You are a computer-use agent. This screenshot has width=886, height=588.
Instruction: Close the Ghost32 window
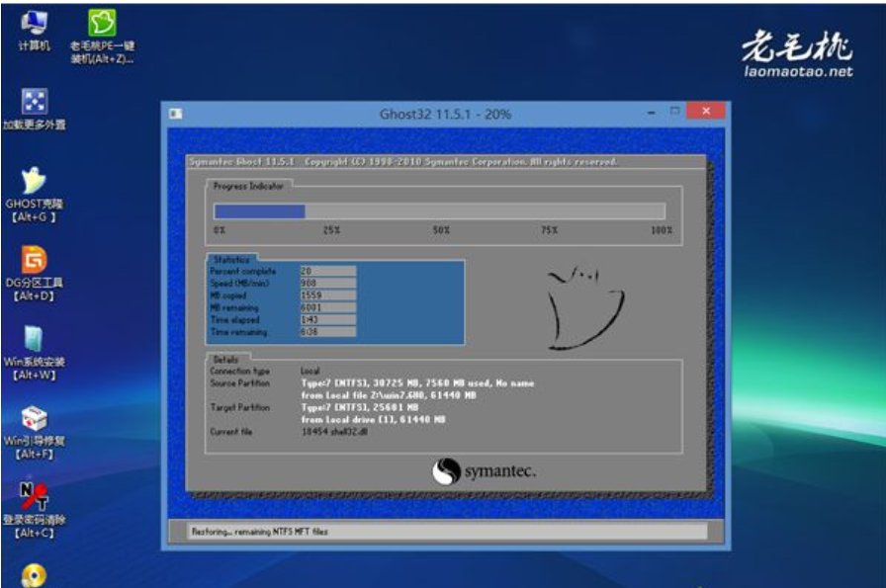[706, 113]
